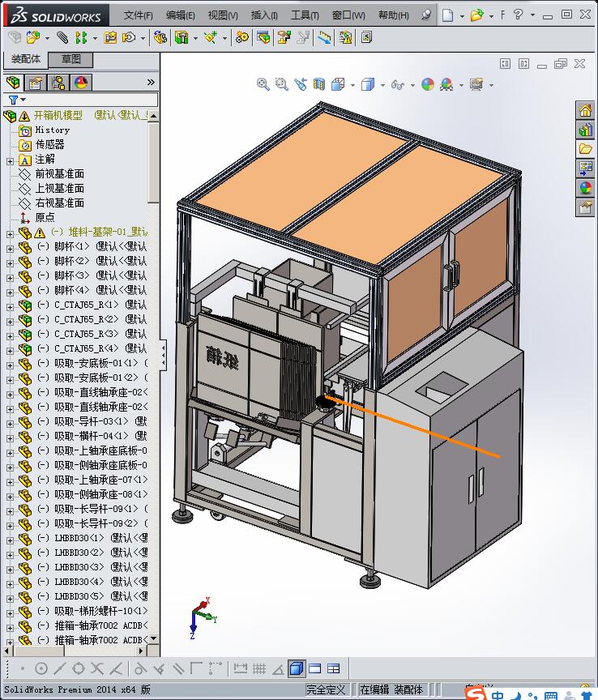The width and height of the screenshot is (598, 700).
Task: Expand the 注解 tree node
Action: click(10, 161)
